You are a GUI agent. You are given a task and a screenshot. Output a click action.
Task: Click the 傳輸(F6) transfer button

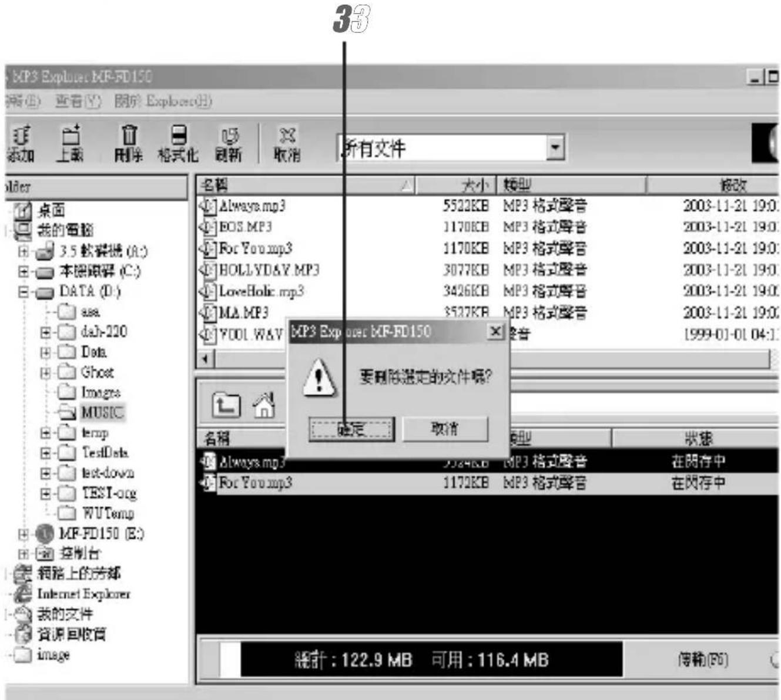(x=703, y=660)
